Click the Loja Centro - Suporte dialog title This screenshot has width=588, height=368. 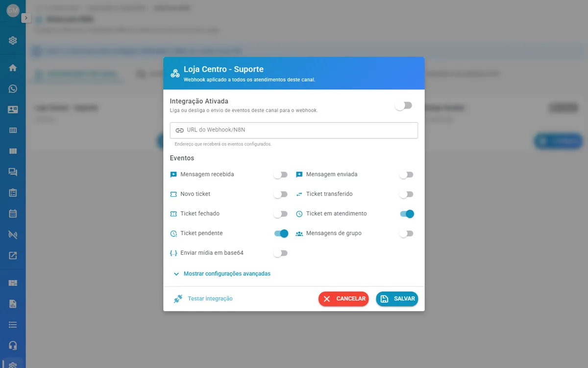coord(223,69)
